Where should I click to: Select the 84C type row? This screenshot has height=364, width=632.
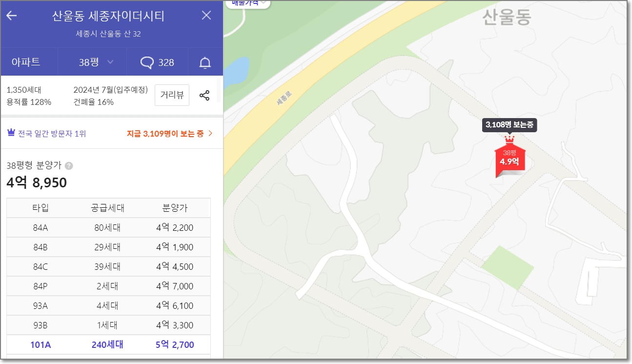tap(108, 266)
